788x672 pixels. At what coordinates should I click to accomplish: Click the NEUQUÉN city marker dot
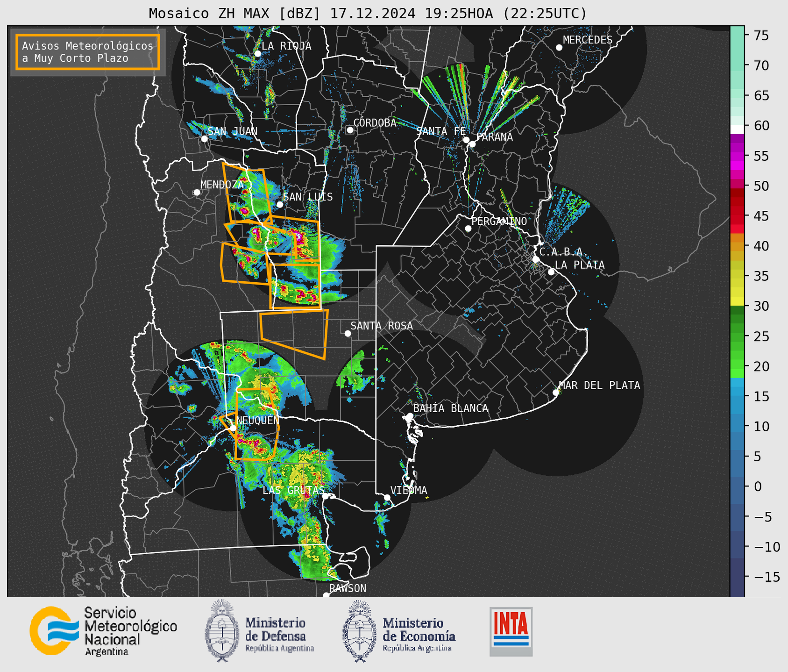[233, 428]
